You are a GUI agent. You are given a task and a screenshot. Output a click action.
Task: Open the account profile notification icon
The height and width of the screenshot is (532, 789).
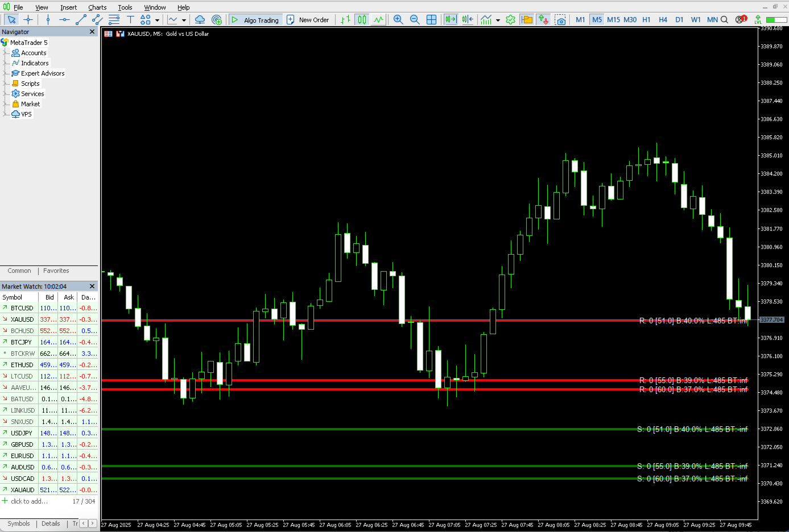(x=741, y=20)
